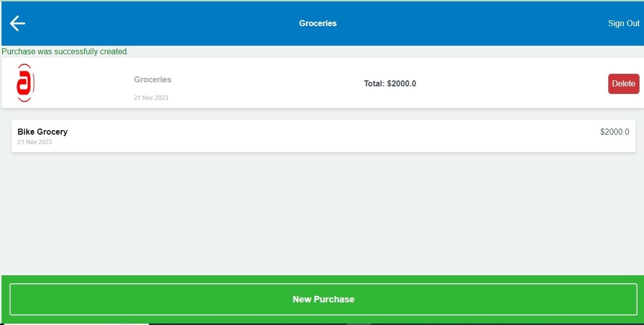
Task: Open the Bike Grocery purchase entry
Action: [x=323, y=136]
